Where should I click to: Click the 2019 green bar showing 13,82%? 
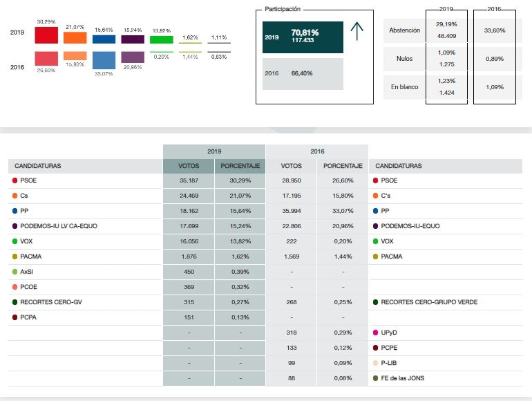[x=161, y=39]
